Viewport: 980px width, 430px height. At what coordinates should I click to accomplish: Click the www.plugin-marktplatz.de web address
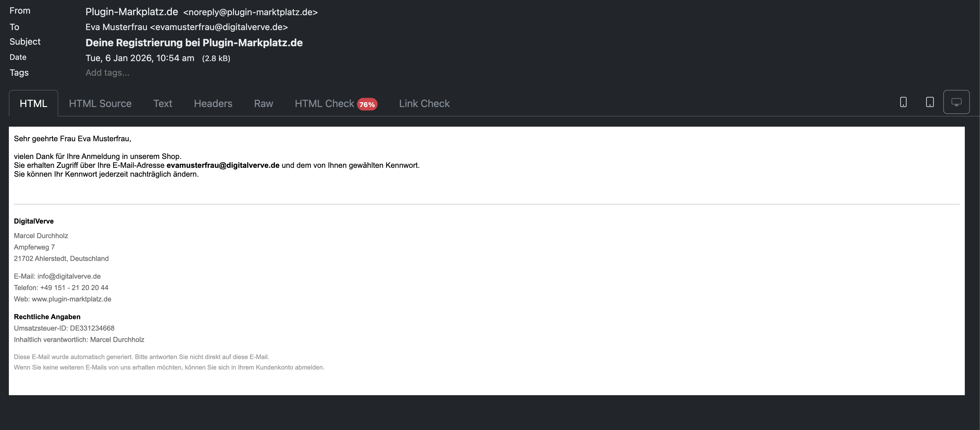[x=72, y=299]
